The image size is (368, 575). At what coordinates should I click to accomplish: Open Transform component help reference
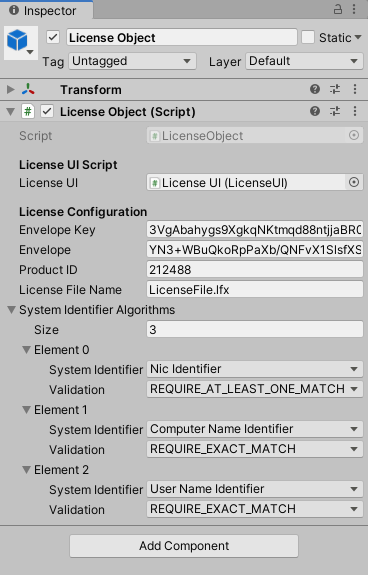pos(315,89)
